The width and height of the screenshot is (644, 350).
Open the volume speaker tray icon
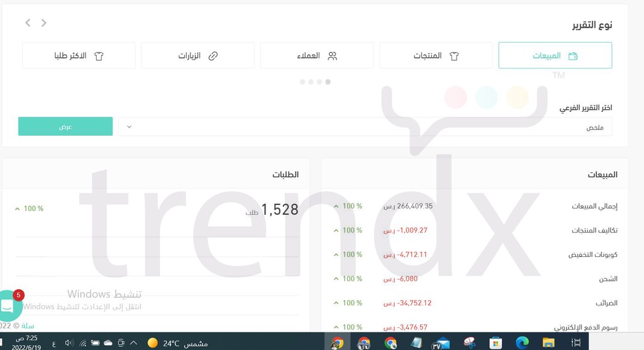pos(69,342)
